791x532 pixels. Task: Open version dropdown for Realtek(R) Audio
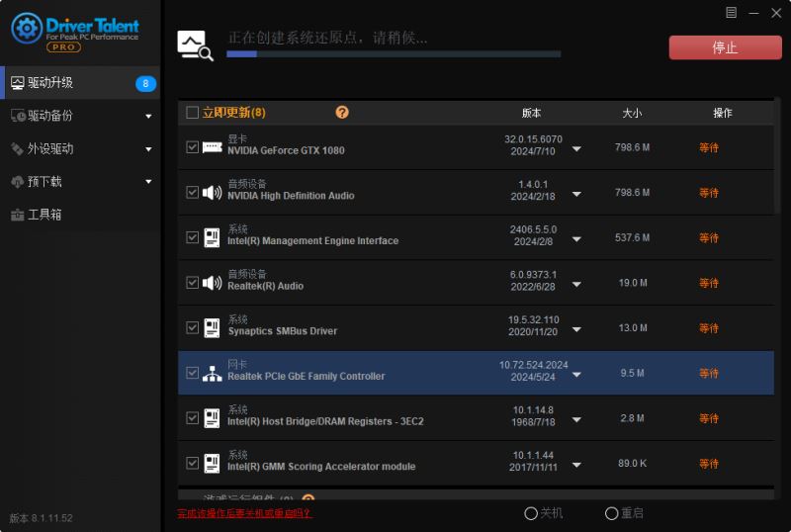point(576,285)
